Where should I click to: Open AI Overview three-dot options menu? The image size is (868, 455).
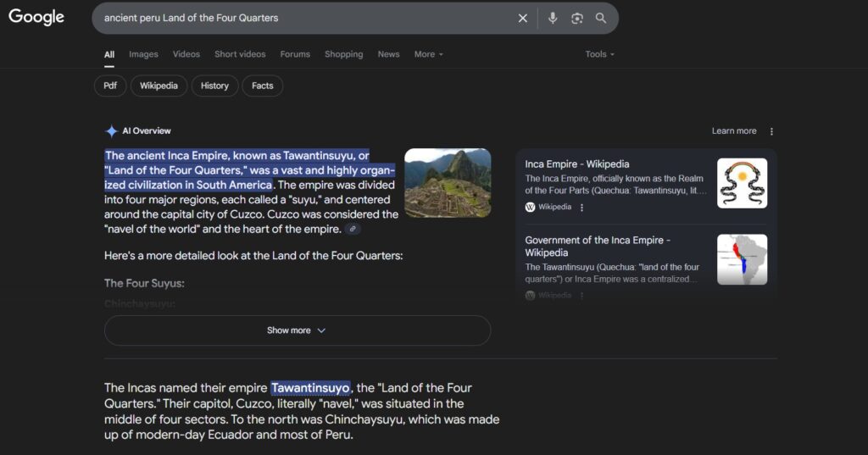[771, 131]
